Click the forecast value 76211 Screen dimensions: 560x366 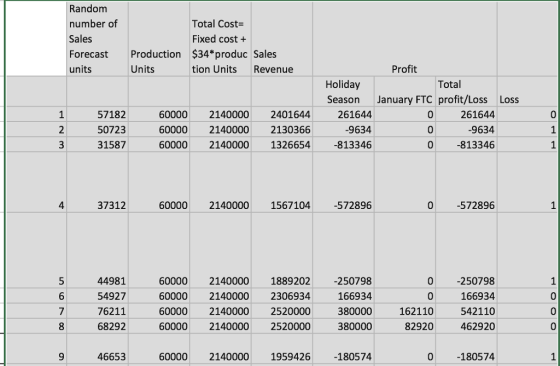pyautogui.click(x=97, y=311)
